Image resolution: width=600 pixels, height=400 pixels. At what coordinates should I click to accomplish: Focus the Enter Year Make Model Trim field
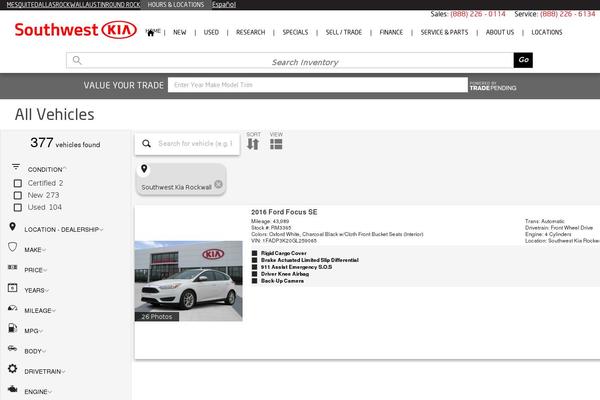(x=318, y=85)
